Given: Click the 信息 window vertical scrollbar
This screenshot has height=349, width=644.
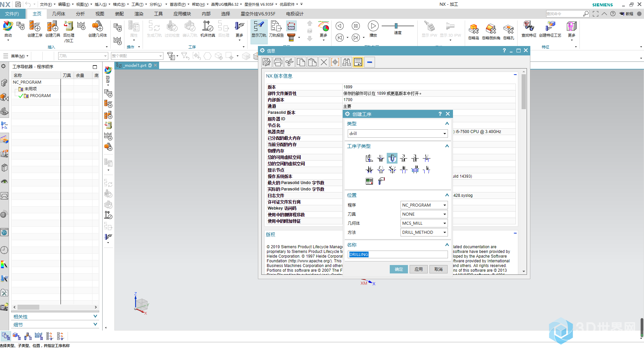Looking at the screenshot, I should point(524,91).
